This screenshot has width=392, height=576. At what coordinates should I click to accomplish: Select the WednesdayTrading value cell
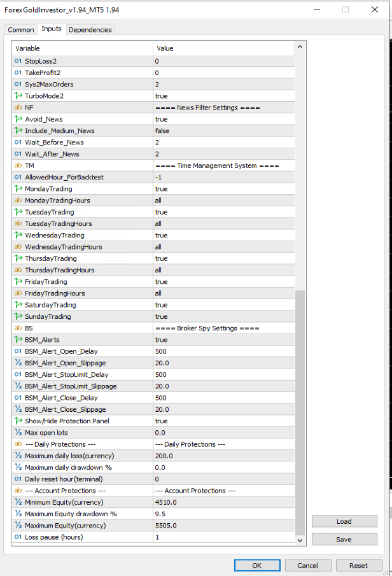click(224, 235)
